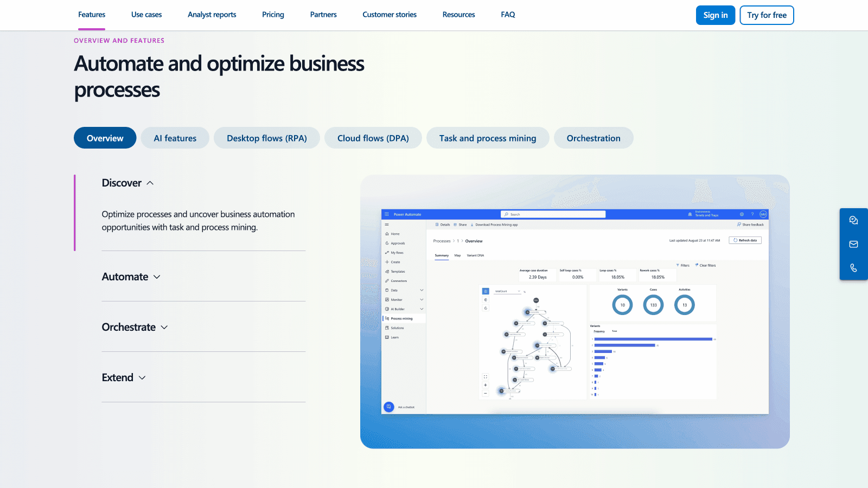This screenshot has height=488, width=868.
Task: Switch to the Orchestration tab
Action: (593, 138)
